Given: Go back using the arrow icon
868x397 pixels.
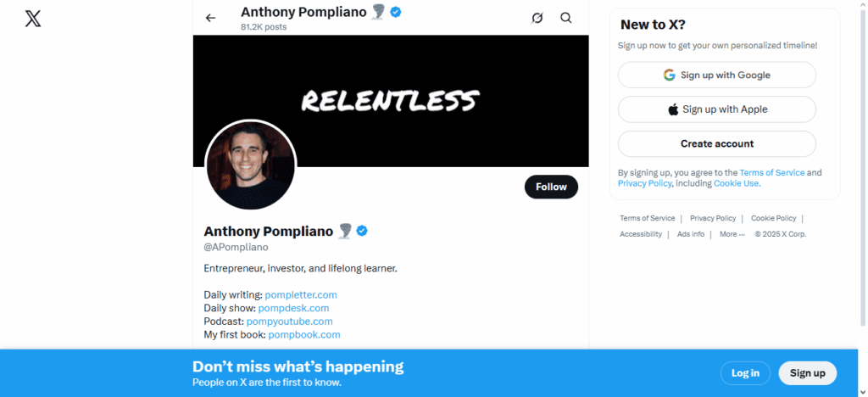Looking at the screenshot, I should click(x=211, y=18).
